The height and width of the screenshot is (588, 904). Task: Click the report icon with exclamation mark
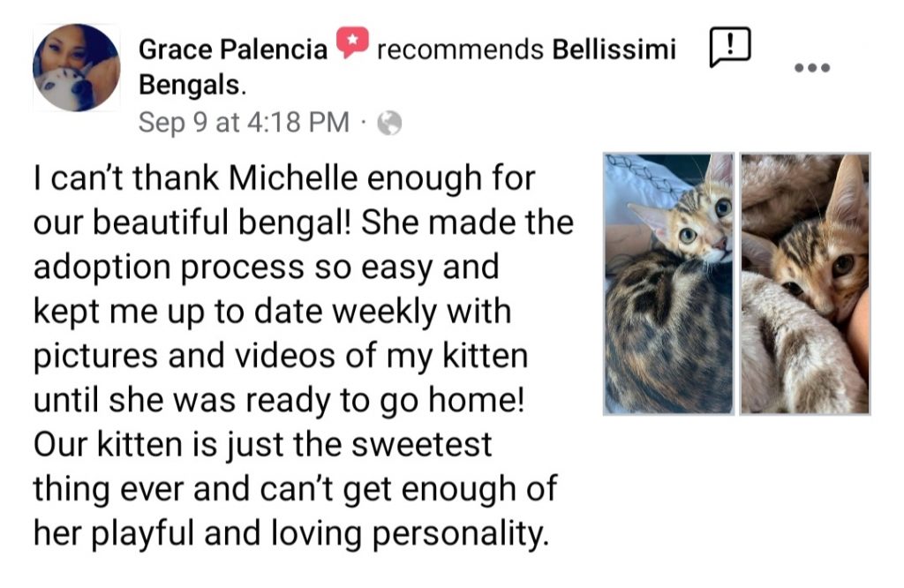(x=730, y=47)
